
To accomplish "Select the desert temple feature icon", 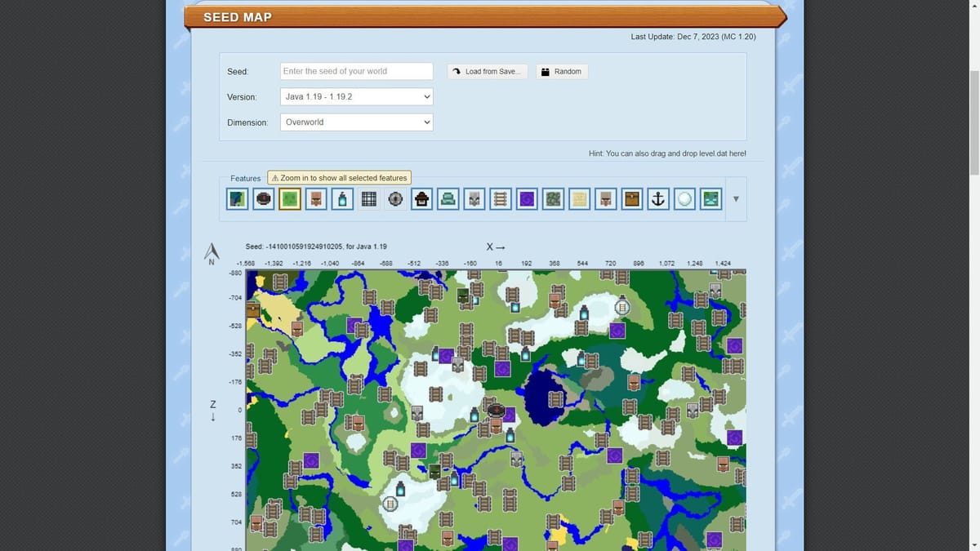I will coord(579,198).
